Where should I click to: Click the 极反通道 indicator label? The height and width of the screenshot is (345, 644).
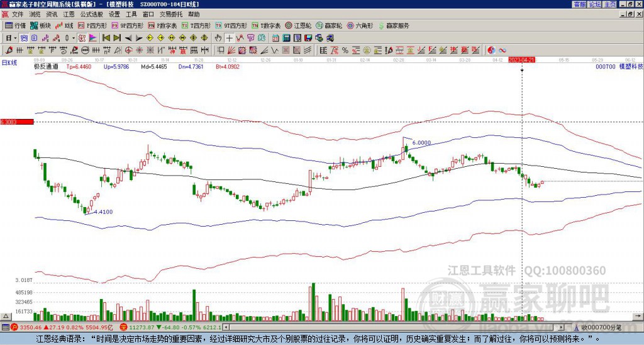pos(46,67)
